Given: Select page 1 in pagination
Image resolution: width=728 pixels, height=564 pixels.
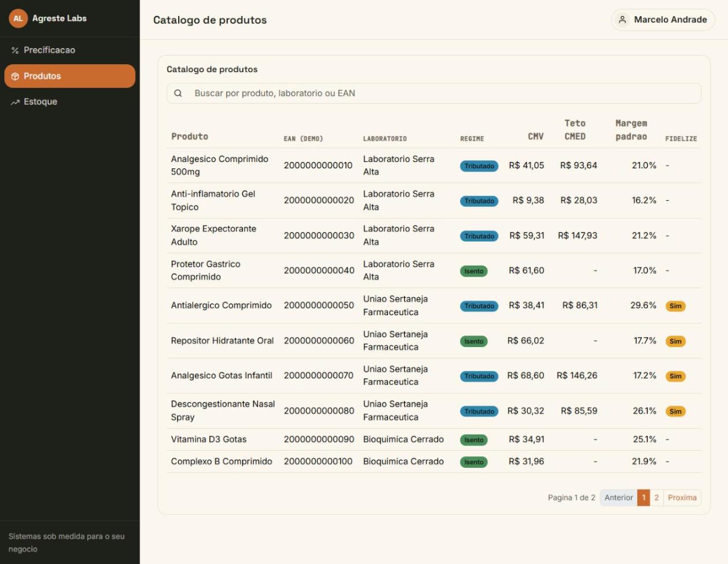Looking at the screenshot, I should 644,497.
